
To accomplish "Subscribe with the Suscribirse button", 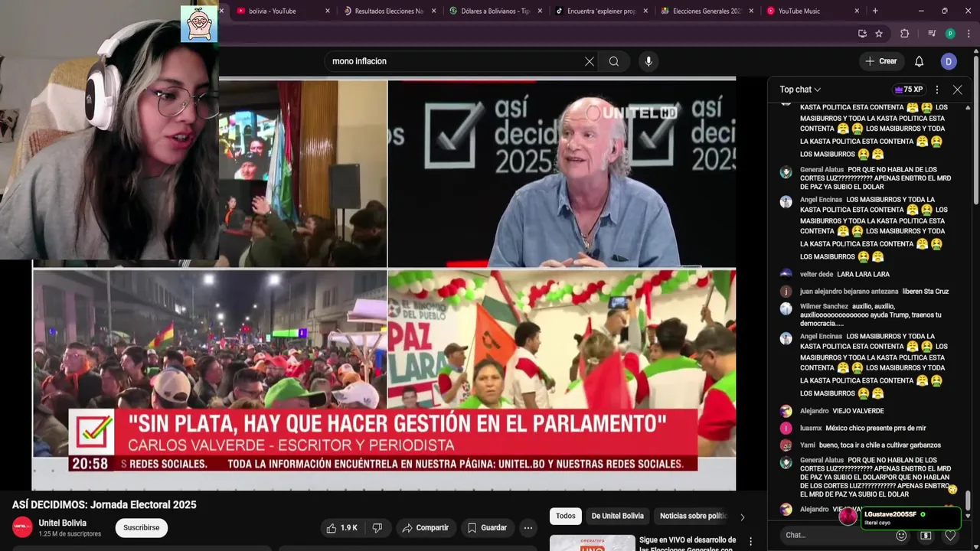I will pos(142,528).
